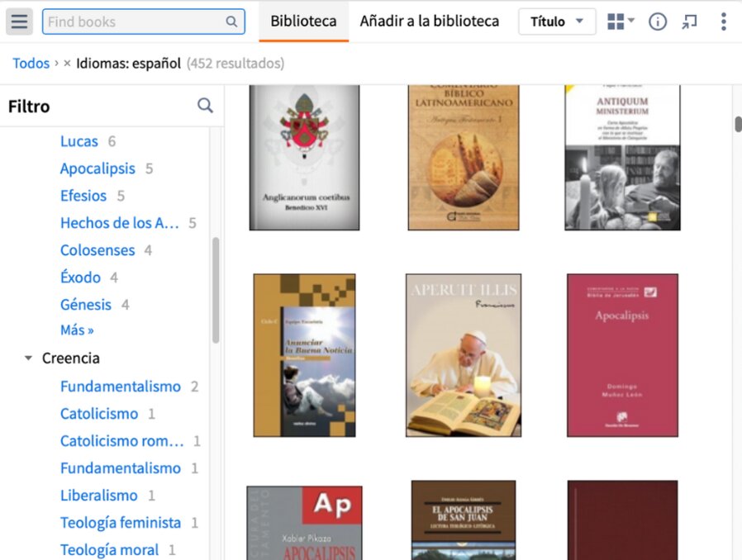Open the Anglicanorum coetibus book cover
This screenshot has width=742, height=560.
(304, 158)
